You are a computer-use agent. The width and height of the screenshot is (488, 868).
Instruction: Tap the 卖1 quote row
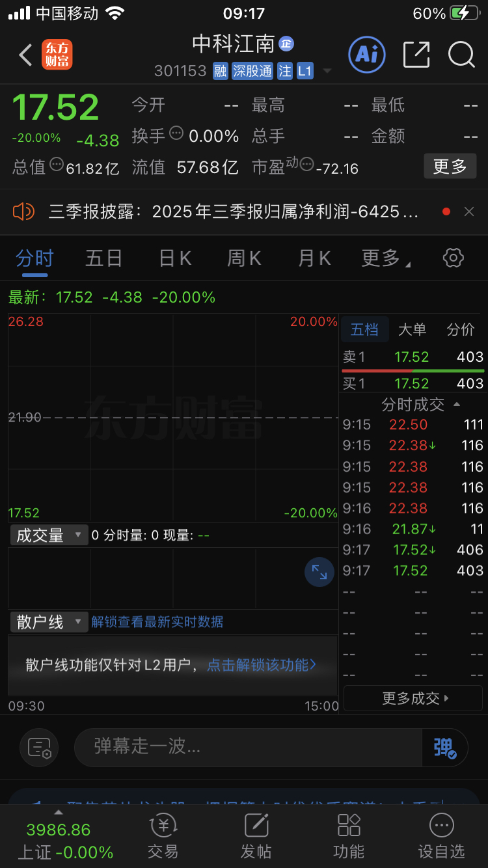413,357
